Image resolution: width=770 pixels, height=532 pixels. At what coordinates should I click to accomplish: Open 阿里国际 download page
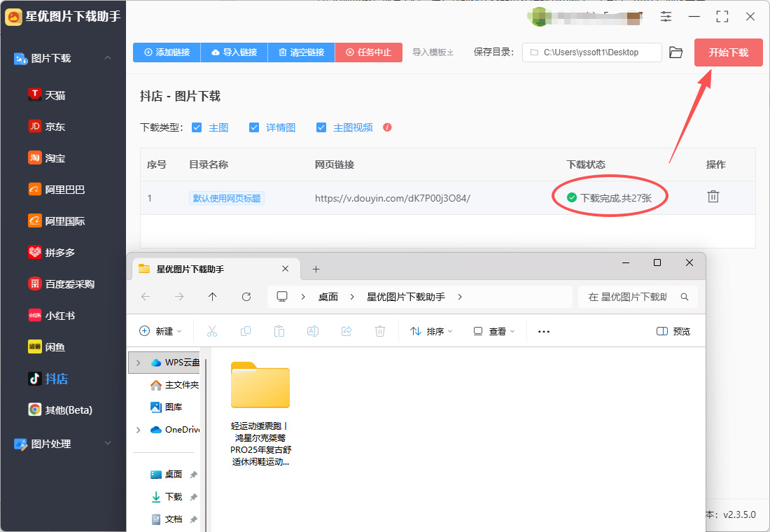point(56,221)
